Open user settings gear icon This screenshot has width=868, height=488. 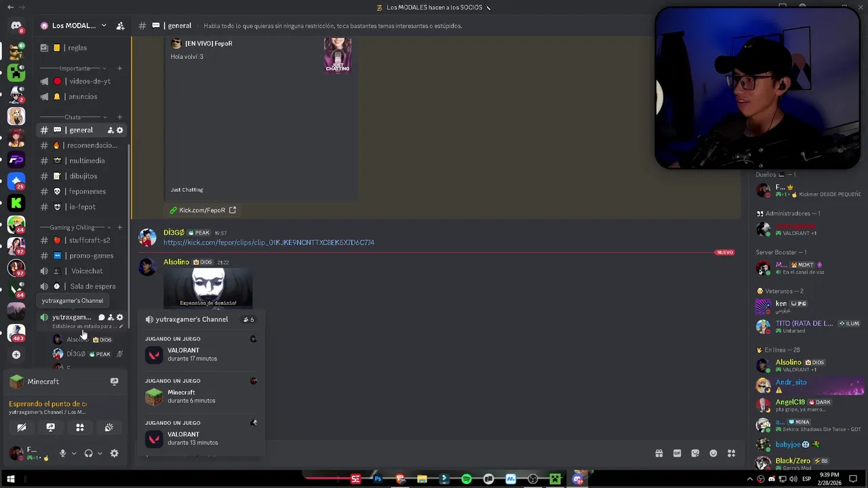coord(114,453)
